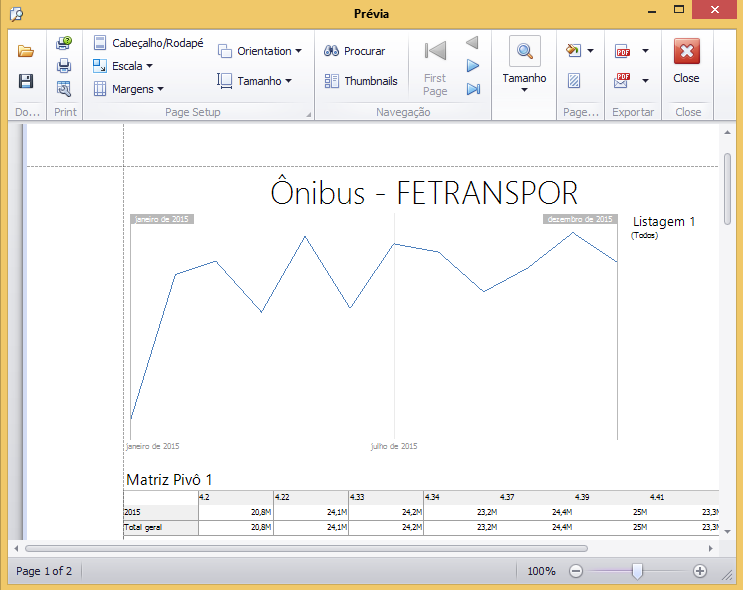The height and width of the screenshot is (590, 743).
Task: Click the scroll right arrow
Action: click(711, 548)
